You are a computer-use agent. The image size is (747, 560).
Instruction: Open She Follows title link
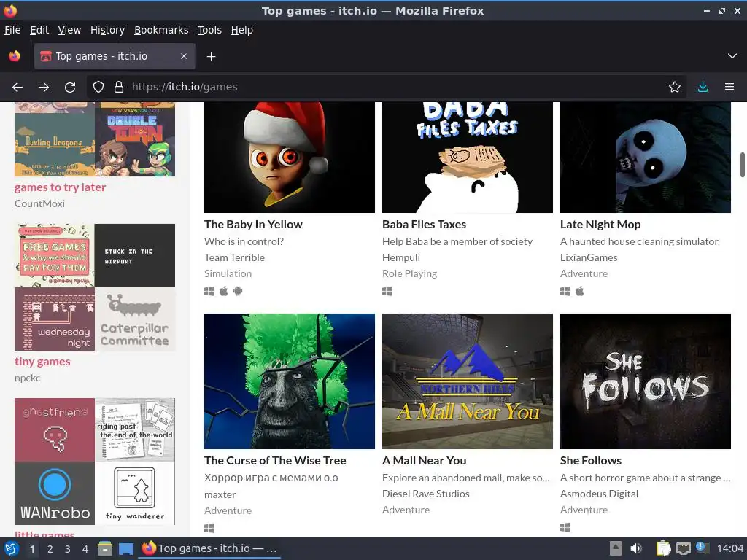591,461
